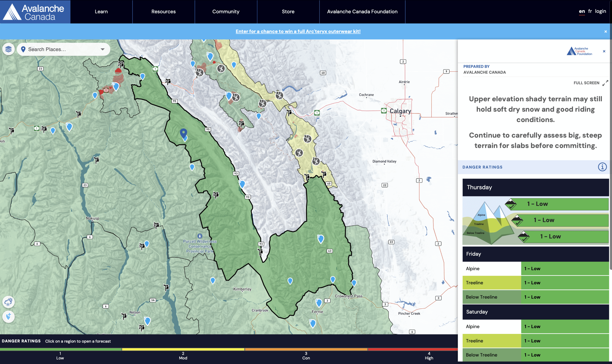Click the add report pin icon

pos(8,316)
